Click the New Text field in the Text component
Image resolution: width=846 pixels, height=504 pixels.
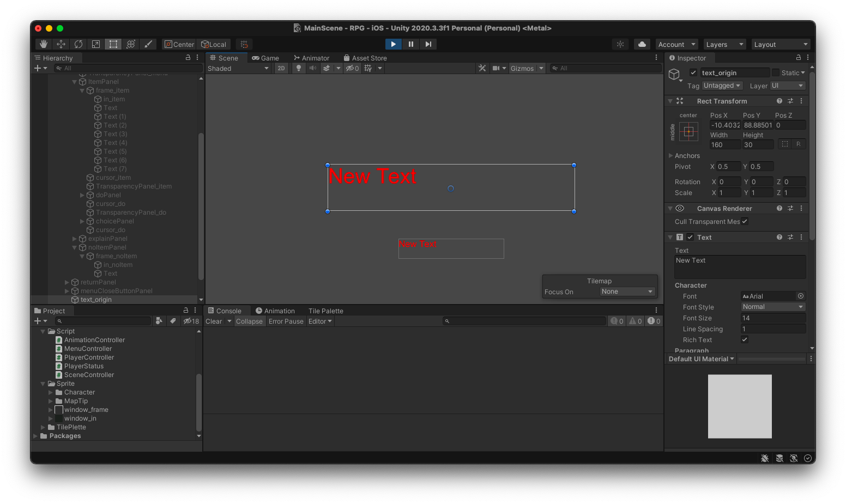coord(740,266)
